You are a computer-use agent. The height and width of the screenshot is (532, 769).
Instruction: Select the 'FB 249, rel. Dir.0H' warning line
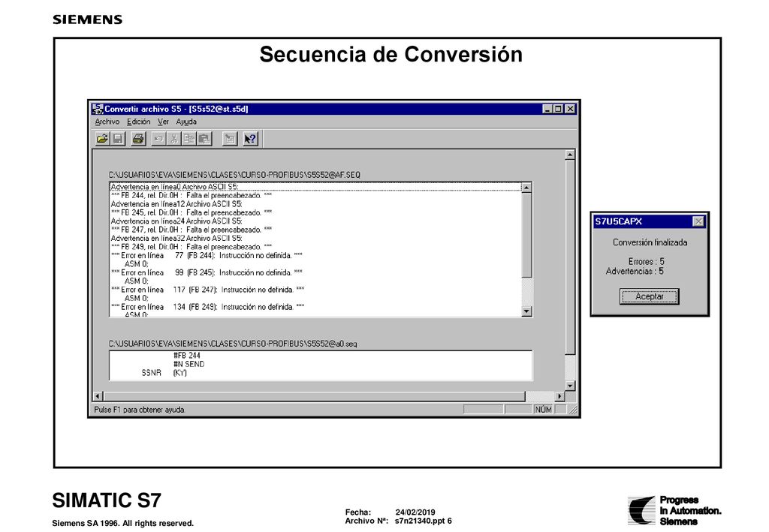click(315, 247)
